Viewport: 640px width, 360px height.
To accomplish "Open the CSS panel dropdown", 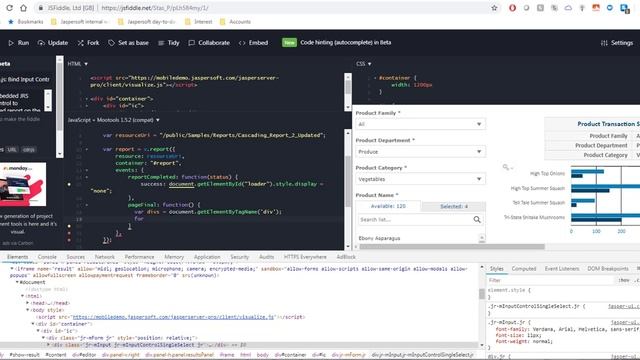I will tap(364, 64).
